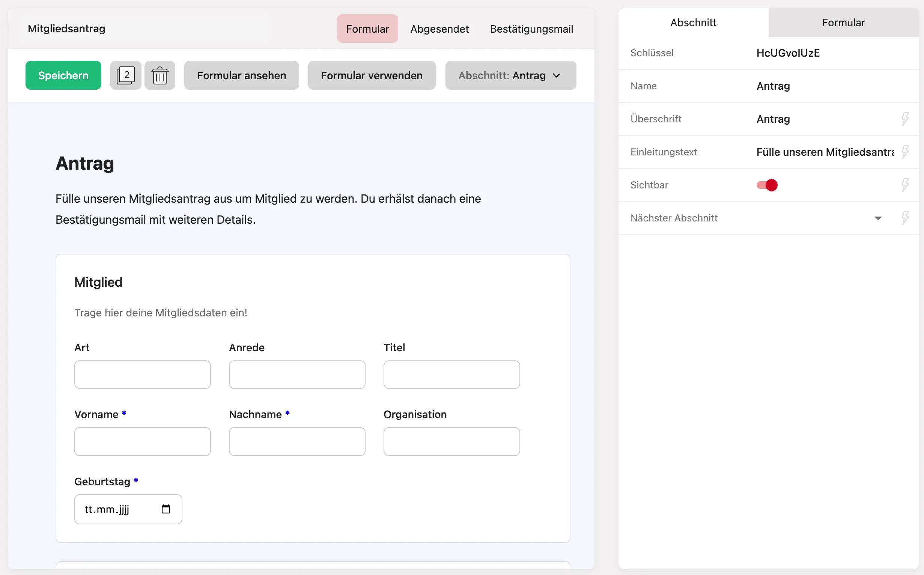The image size is (924, 575).
Task: Click the duplicate section icon
Action: (125, 75)
